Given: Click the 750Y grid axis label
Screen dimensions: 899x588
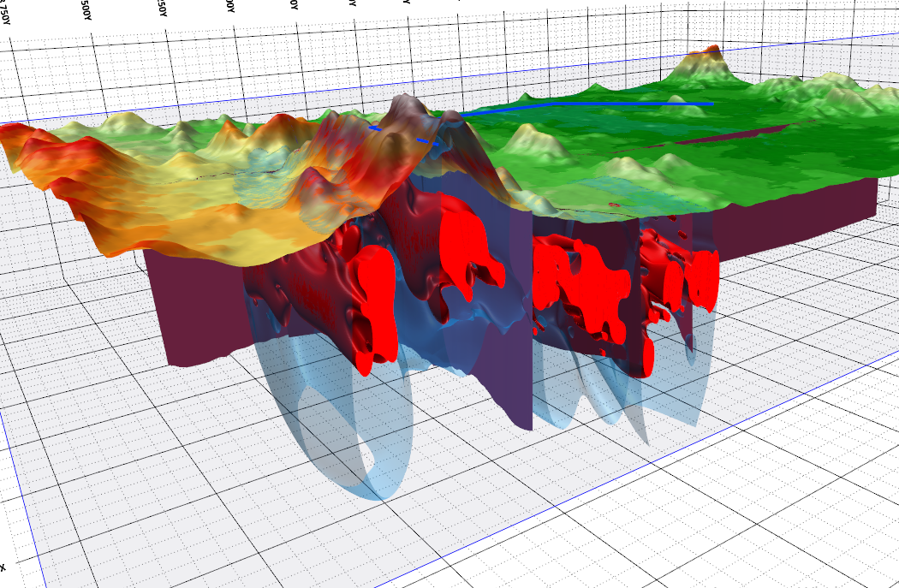Looking at the screenshot, I should pyautogui.click(x=3, y=13).
